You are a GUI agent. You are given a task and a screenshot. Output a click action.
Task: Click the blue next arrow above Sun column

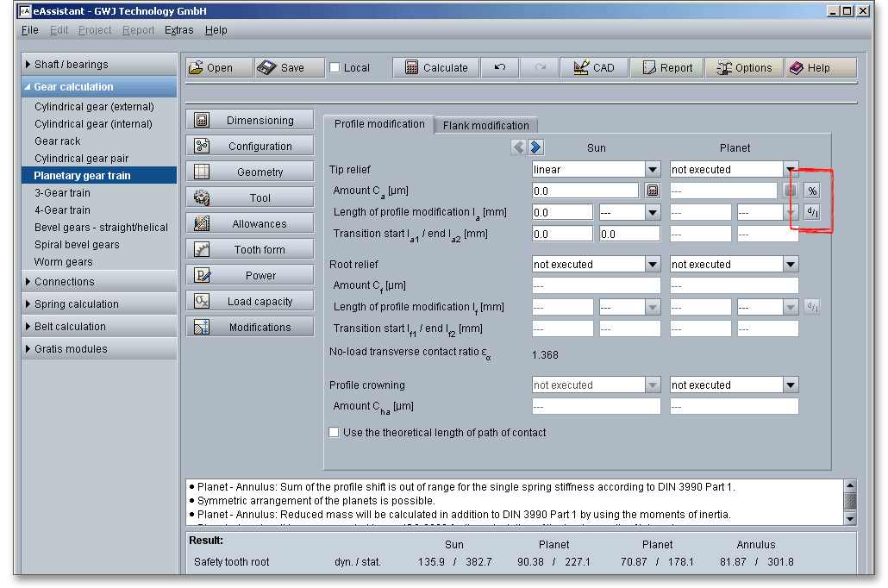(x=536, y=147)
